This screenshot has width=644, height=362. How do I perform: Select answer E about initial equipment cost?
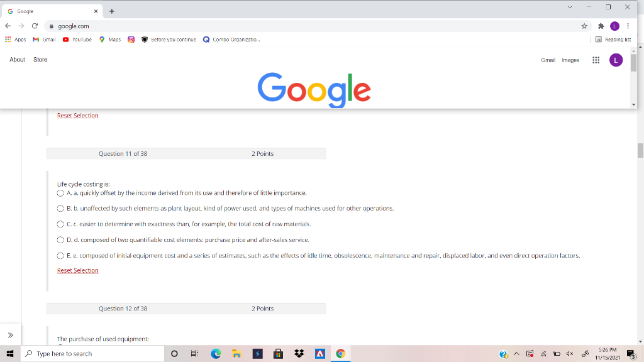click(x=60, y=255)
